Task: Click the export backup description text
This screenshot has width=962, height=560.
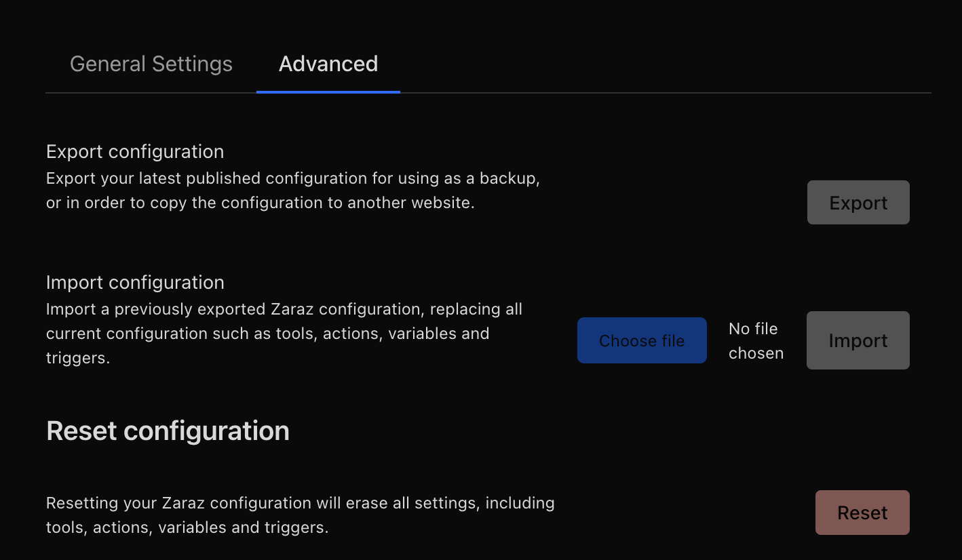Action: tap(293, 191)
